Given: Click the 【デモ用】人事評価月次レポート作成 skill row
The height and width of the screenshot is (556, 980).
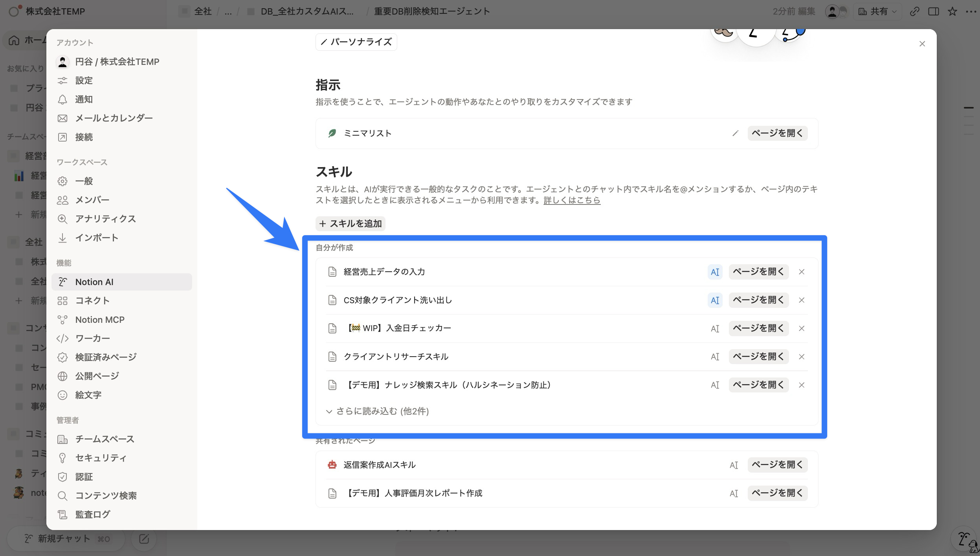Looking at the screenshot, I should click(567, 493).
